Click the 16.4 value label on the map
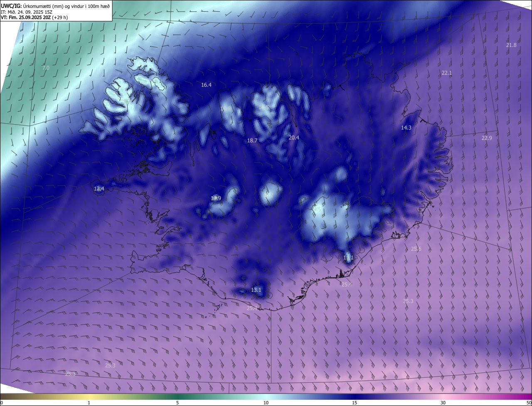This screenshot has height=406, width=532. (x=206, y=85)
